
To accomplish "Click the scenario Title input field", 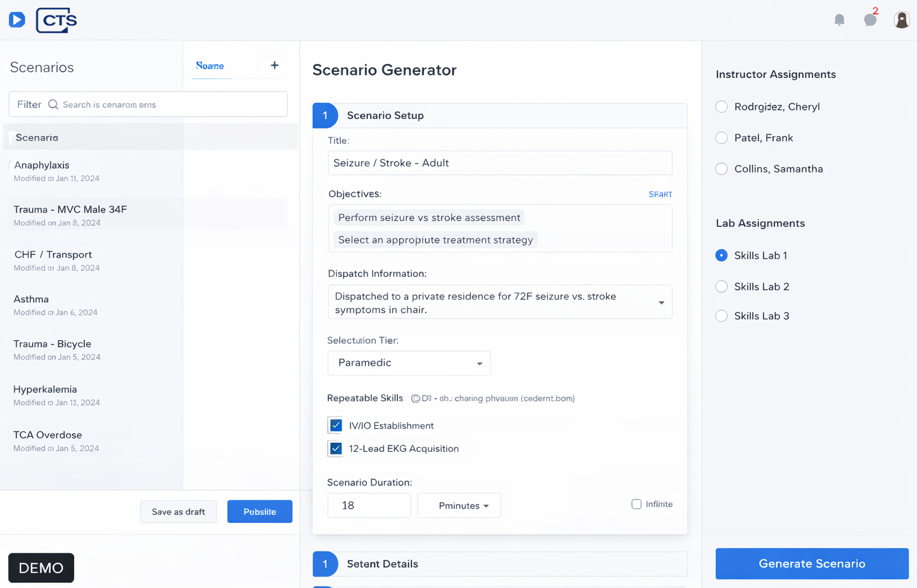I will tap(500, 163).
